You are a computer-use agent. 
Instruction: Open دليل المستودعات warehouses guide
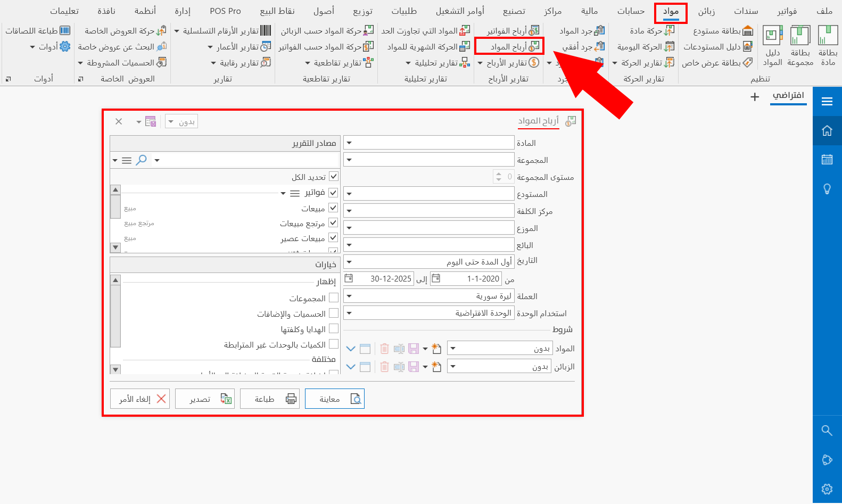718,47
